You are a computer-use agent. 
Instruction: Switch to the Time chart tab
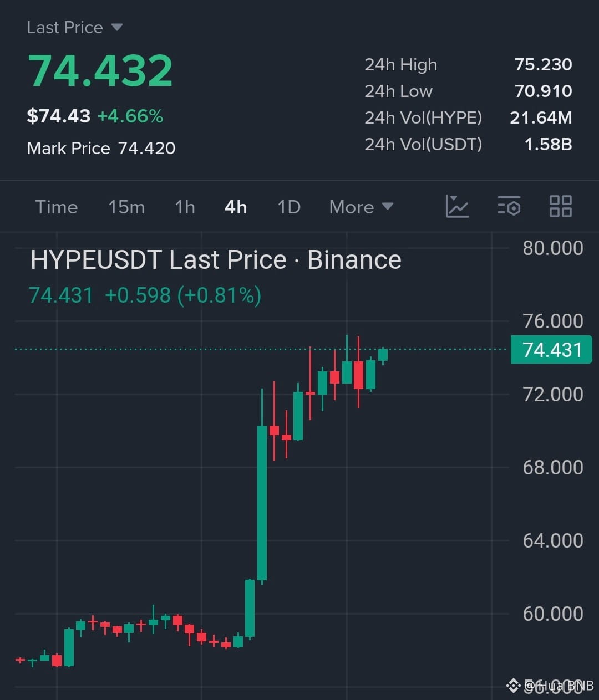coord(57,207)
